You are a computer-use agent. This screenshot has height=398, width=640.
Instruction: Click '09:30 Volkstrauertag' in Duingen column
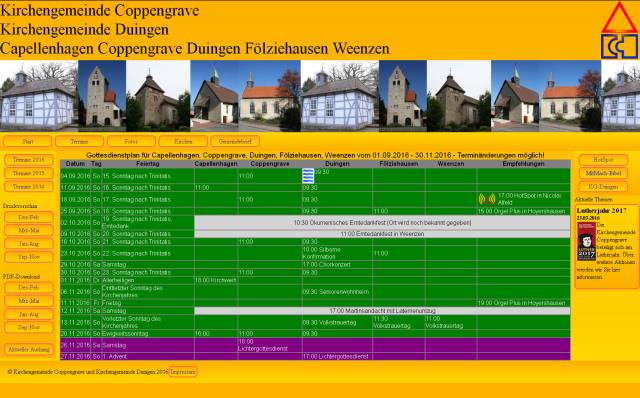point(329,322)
